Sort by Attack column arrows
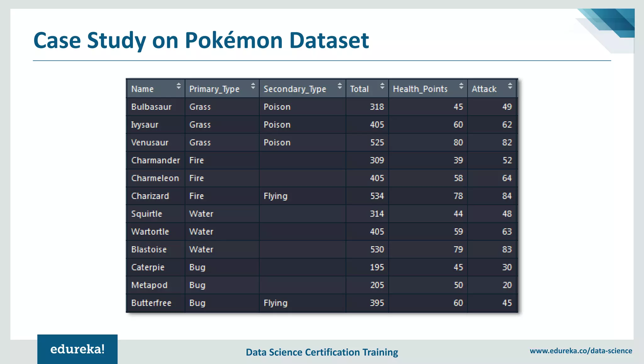 coord(510,86)
